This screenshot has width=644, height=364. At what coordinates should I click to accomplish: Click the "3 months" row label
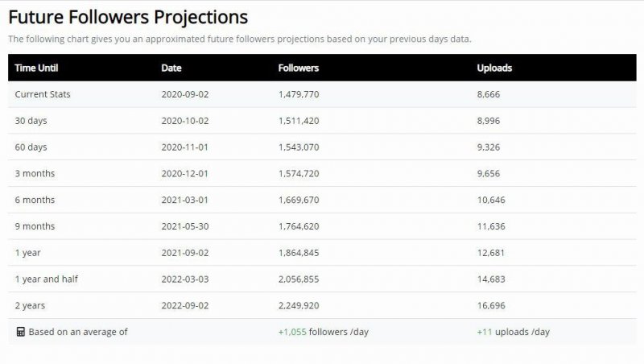pos(35,173)
